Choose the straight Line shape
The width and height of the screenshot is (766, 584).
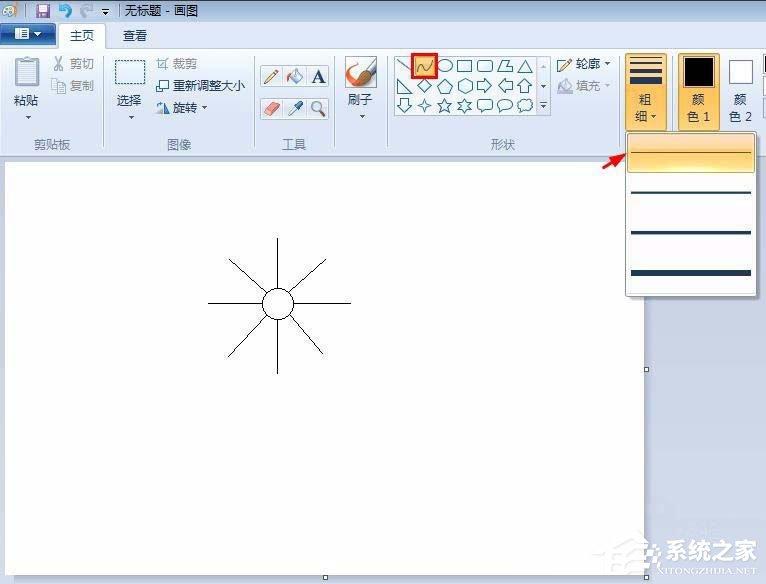pos(404,65)
